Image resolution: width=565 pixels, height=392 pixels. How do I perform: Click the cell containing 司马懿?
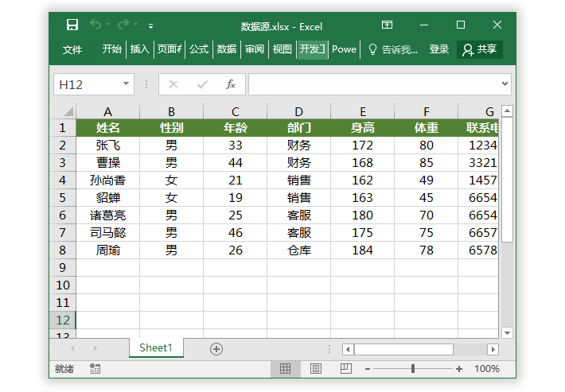click(x=107, y=233)
